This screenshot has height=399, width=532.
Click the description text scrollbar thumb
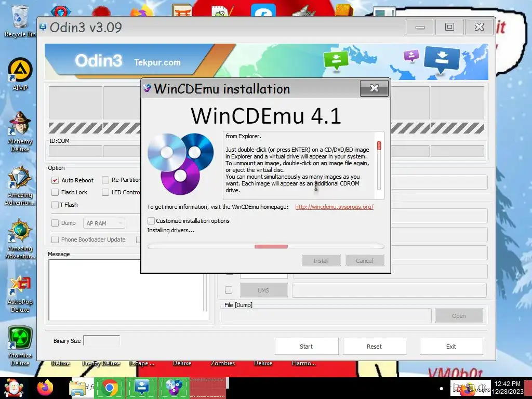coord(379,146)
